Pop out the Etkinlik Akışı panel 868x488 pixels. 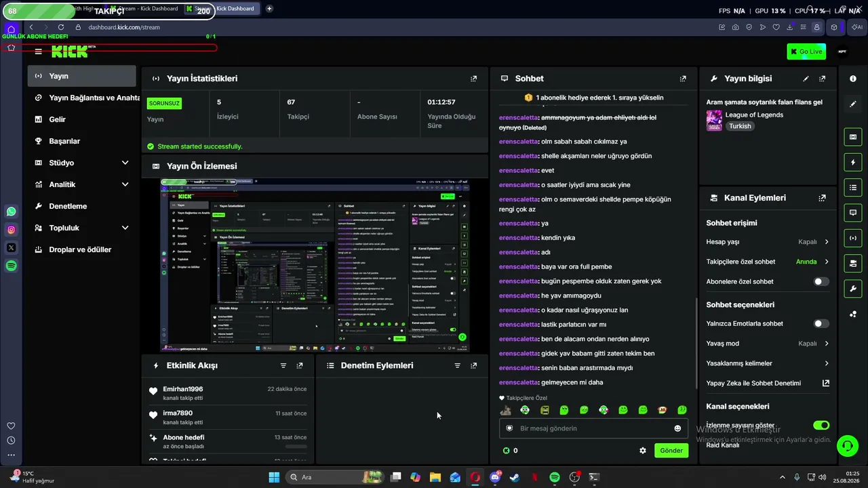(x=300, y=365)
